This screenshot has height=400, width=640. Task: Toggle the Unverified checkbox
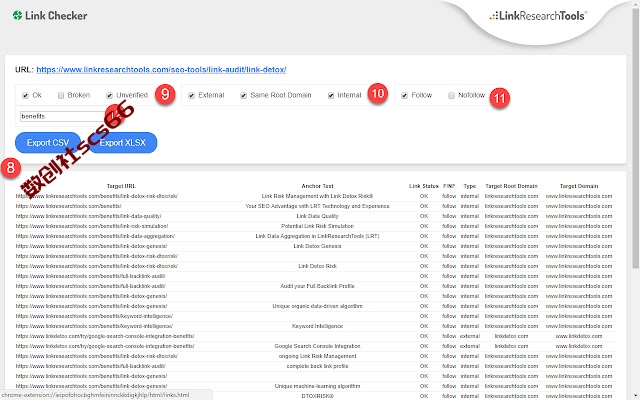click(x=109, y=96)
